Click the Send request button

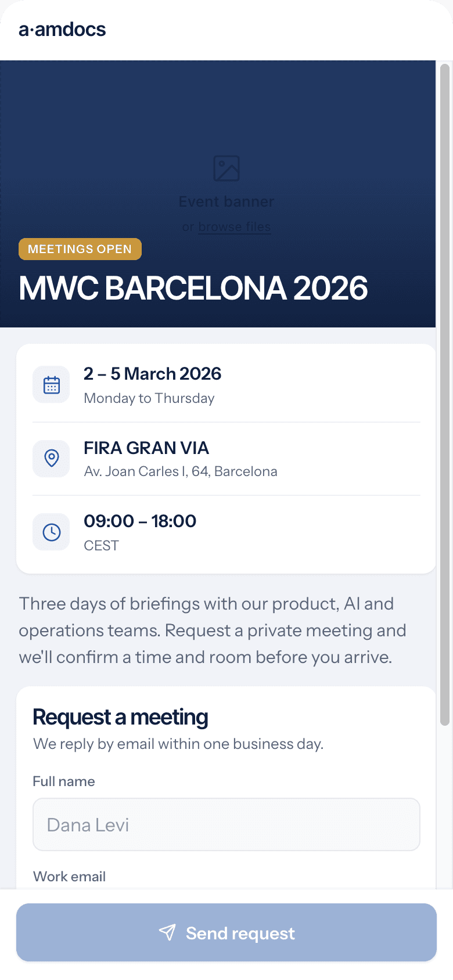point(227,932)
